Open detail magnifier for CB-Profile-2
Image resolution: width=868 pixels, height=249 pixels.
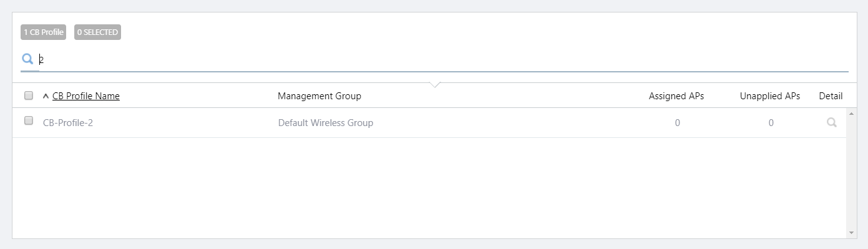click(831, 123)
